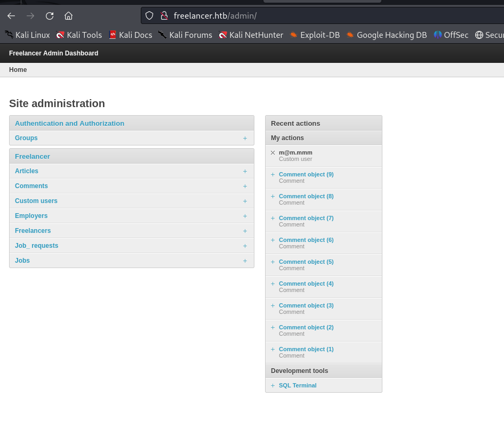Screen dimensions: 504x429
Task: Open Comment object (9) from recent actions
Action: pos(306,174)
